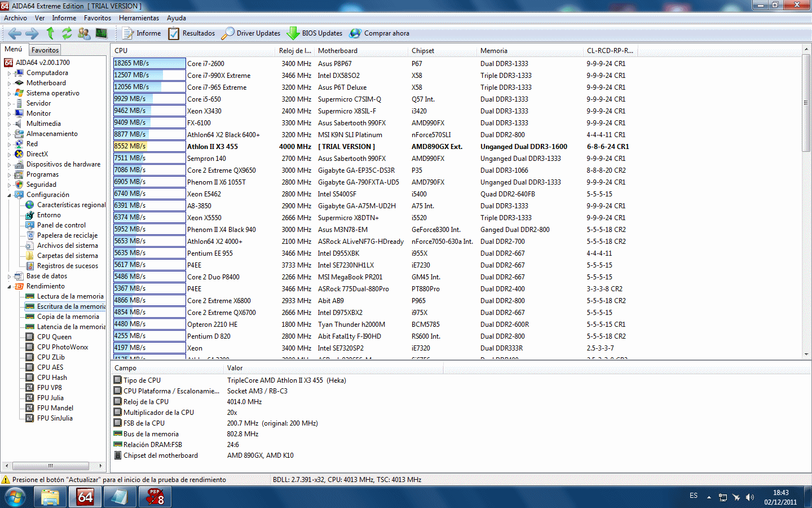
Task: Click the green Refresh arrows icon
Action: click(x=67, y=33)
